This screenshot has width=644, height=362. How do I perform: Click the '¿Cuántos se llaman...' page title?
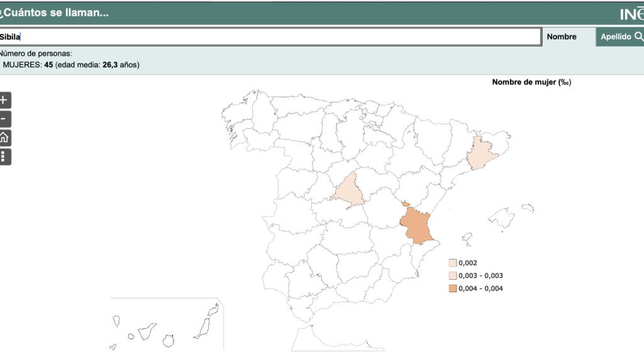click(55, 13)
